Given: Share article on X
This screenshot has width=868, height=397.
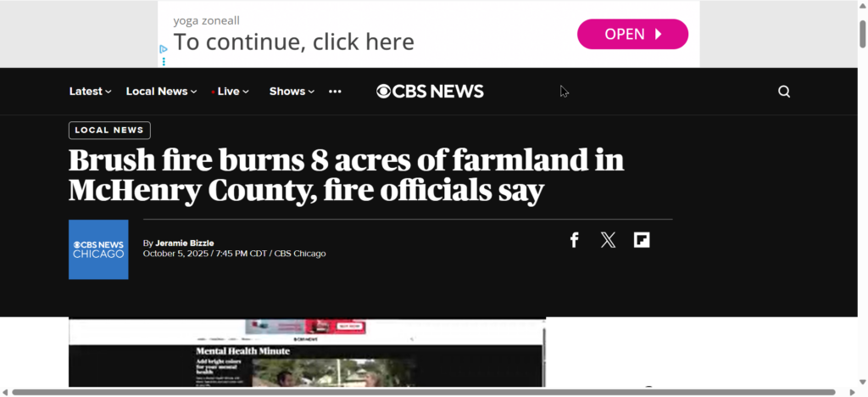Looking at the screenshot, I should coord(608,240).
